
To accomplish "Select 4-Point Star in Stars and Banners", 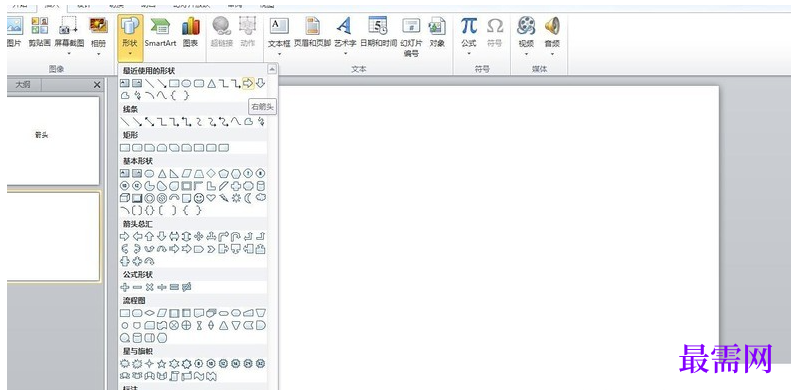I will point(149,363).
